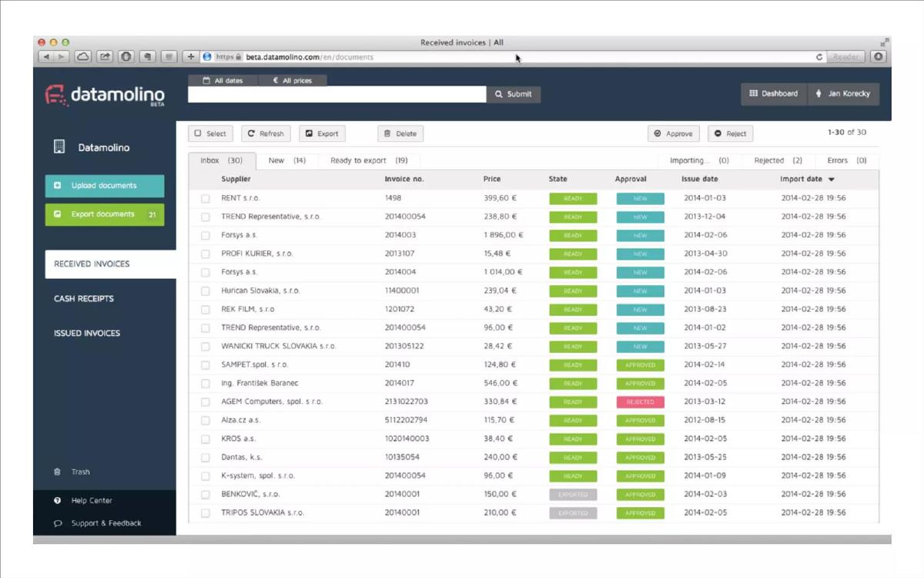The image size is (924, 578).
Task: Click the Delete toolbar button
Action: click(400, 133)
